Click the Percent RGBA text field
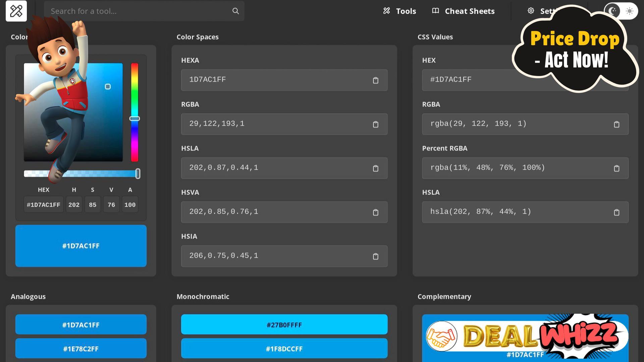 525,168
